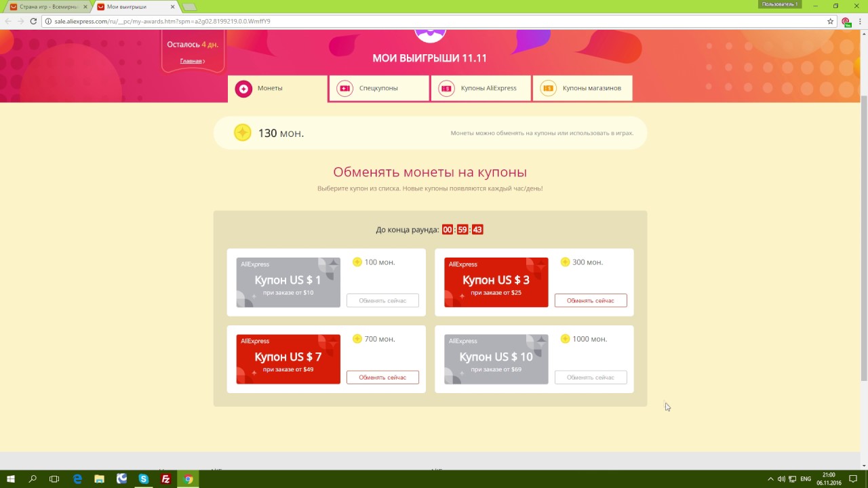Close the Мои выигрыши browser tab
868x488 pixels.
point(172,7)
